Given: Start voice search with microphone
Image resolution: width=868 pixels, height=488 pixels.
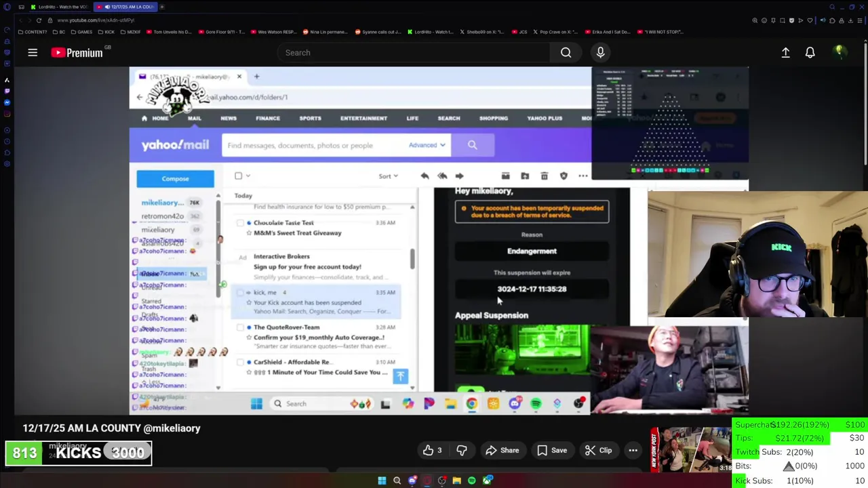Looking at the screenshot, I should [x=600, y=52].
